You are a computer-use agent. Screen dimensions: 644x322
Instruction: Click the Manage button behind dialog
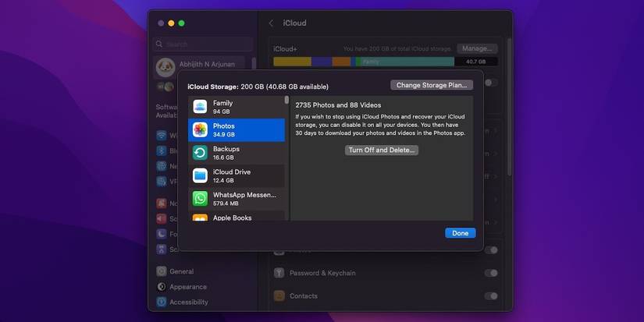tap(477, 48)
